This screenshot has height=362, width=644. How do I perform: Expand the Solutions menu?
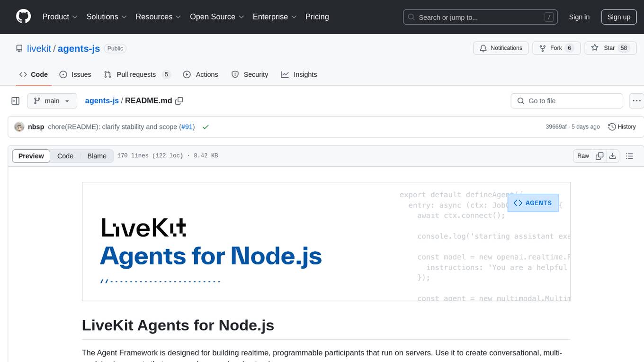(x=107, y=17)
